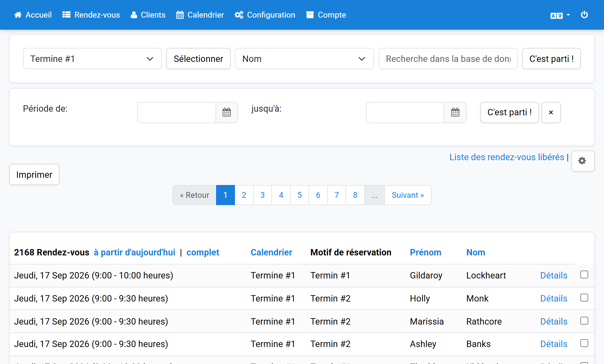Click the pagination ellipsis item
Viewport: 604px width, 364px height.
[375, 195]
